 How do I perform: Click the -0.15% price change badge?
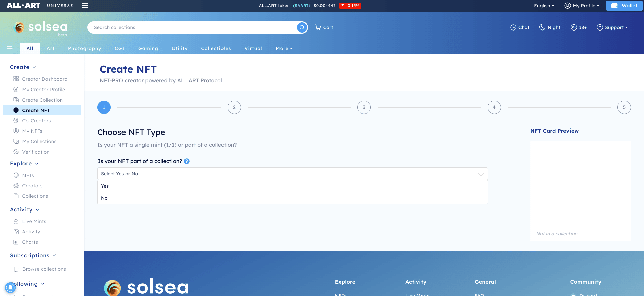pos(350,6)
